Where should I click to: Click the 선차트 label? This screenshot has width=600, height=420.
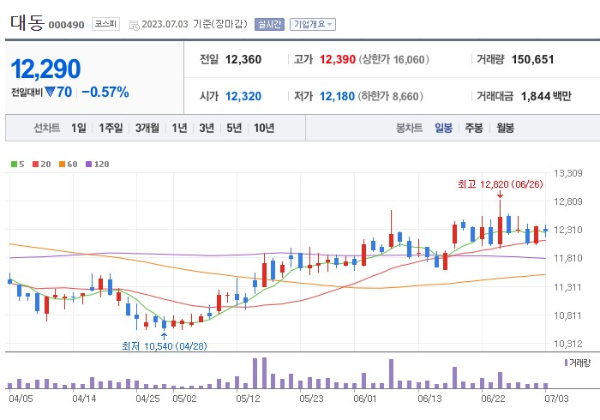(47, 128)
